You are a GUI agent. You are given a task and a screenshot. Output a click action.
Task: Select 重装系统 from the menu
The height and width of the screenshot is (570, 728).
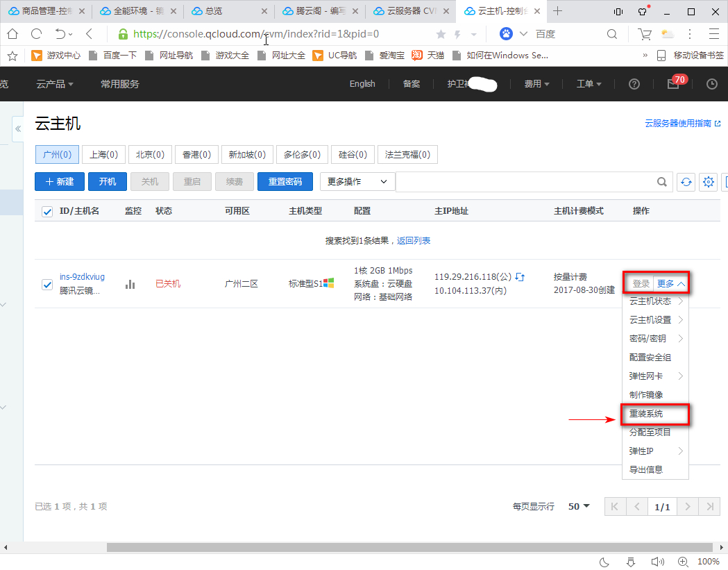646,414
